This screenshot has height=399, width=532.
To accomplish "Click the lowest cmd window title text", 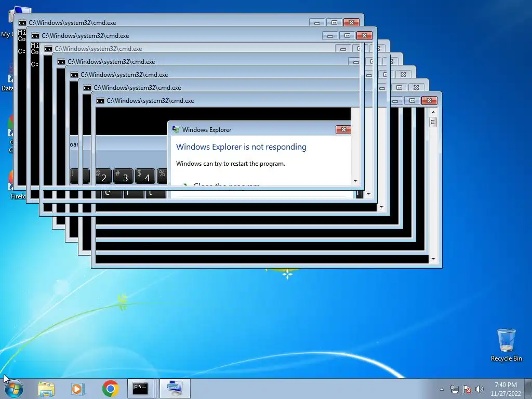I will (150, 101).
